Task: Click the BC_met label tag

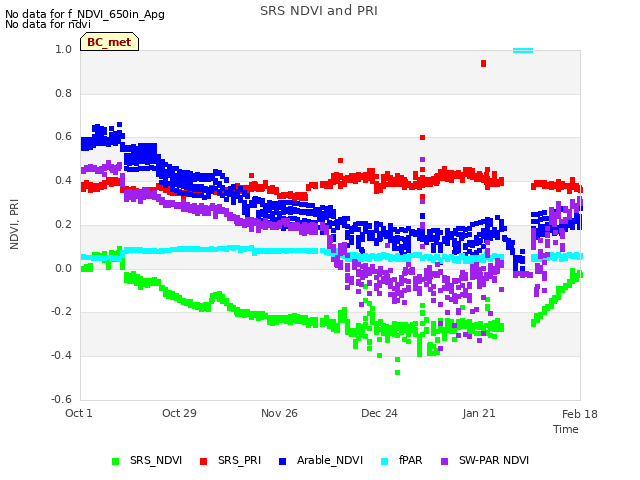Action: point(109,42)
